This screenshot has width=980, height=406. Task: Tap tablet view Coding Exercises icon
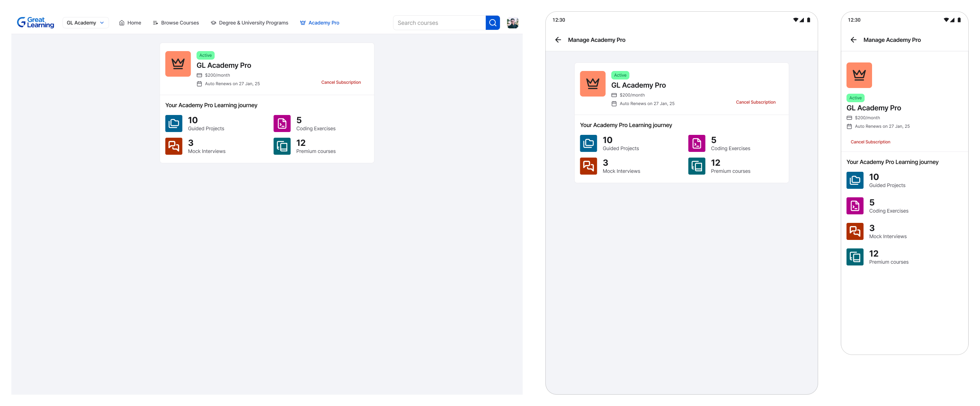697,143
